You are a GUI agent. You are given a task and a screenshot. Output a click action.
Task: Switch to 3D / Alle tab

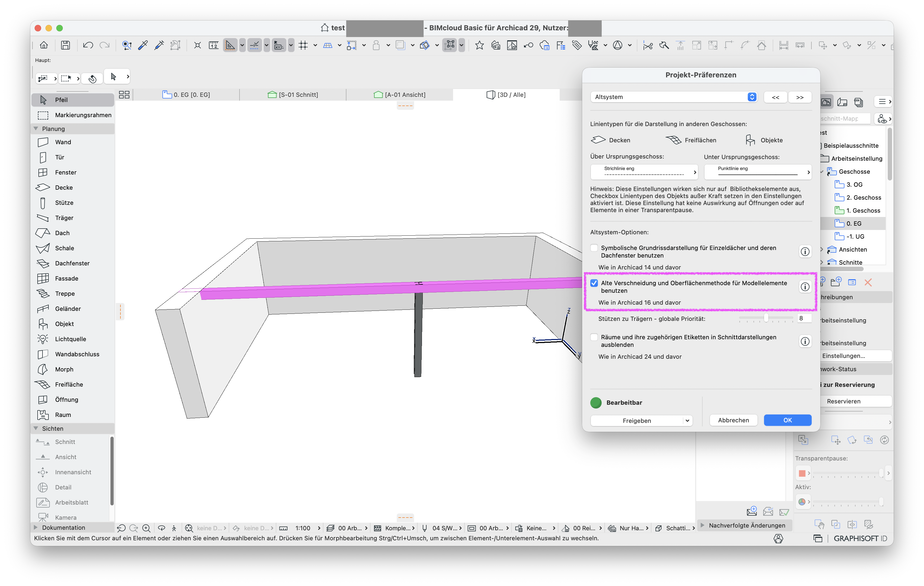coord(506,95)
